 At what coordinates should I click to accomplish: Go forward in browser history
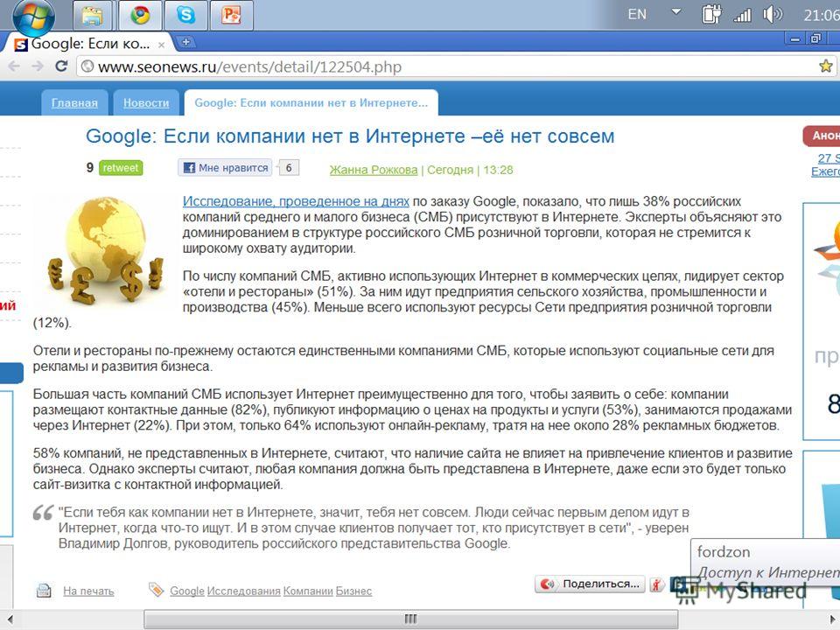pyautogui.click(x=38, y=66)
